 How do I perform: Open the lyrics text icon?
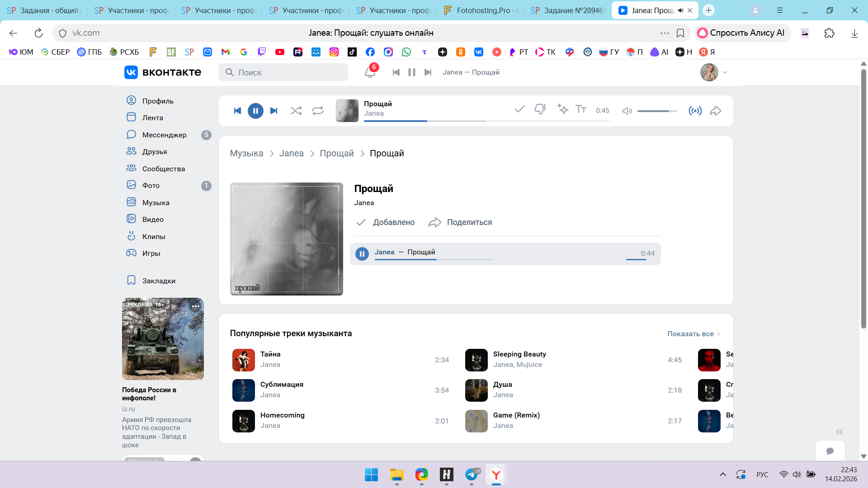click(x=581, y=109)
